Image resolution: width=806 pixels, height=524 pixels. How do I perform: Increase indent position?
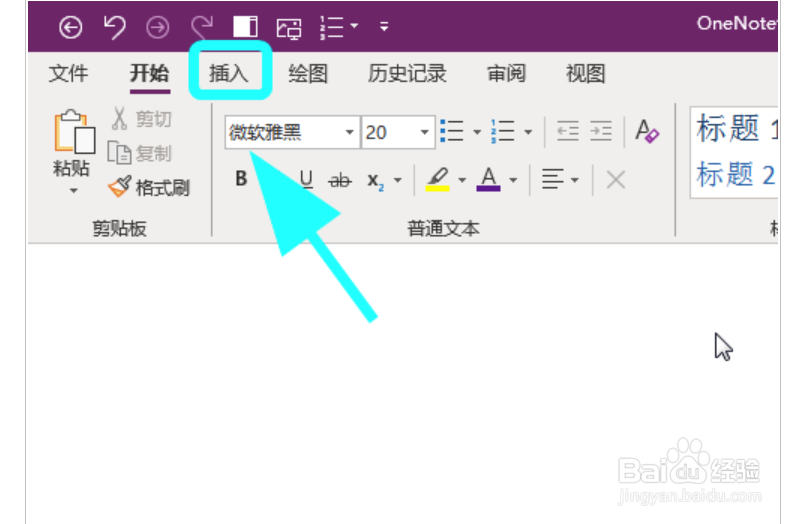point(601,131)
